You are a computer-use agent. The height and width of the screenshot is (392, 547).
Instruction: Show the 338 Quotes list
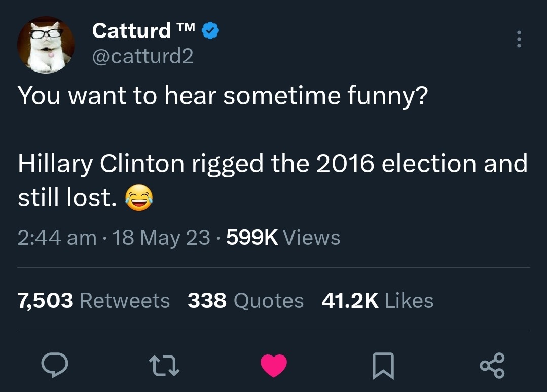(245, 301)
